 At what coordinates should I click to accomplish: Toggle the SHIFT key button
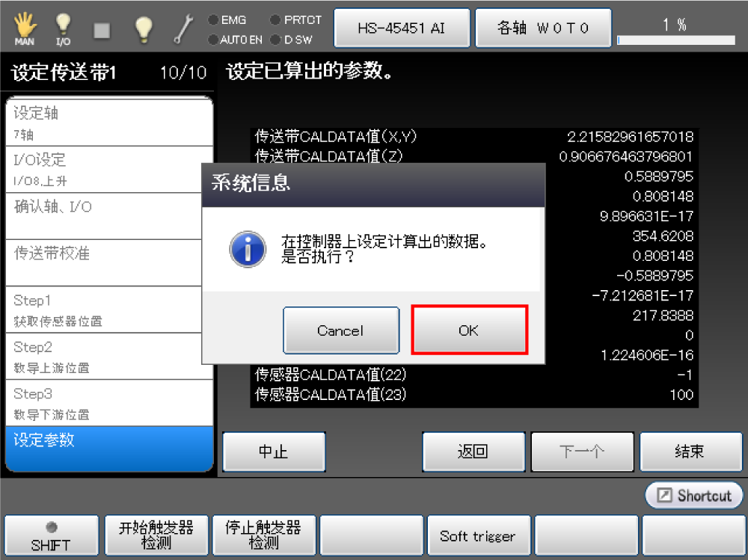click(x=51, y=535)
